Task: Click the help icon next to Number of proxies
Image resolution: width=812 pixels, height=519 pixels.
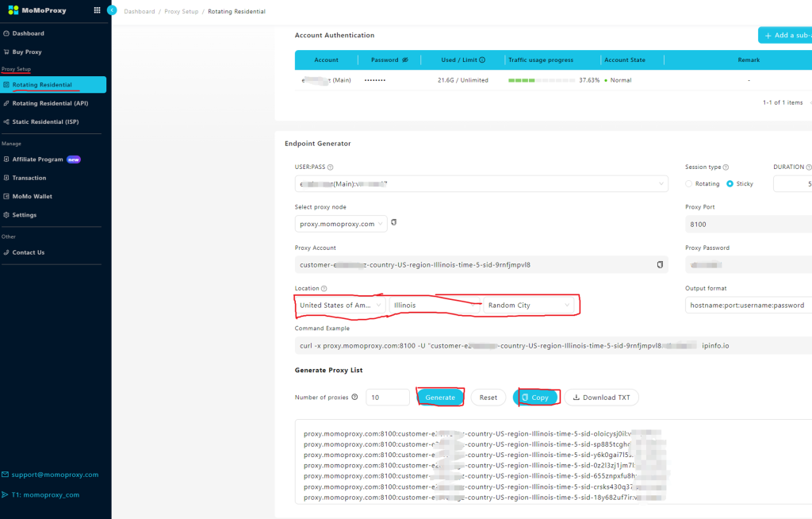Action: (x=354, y=398)
